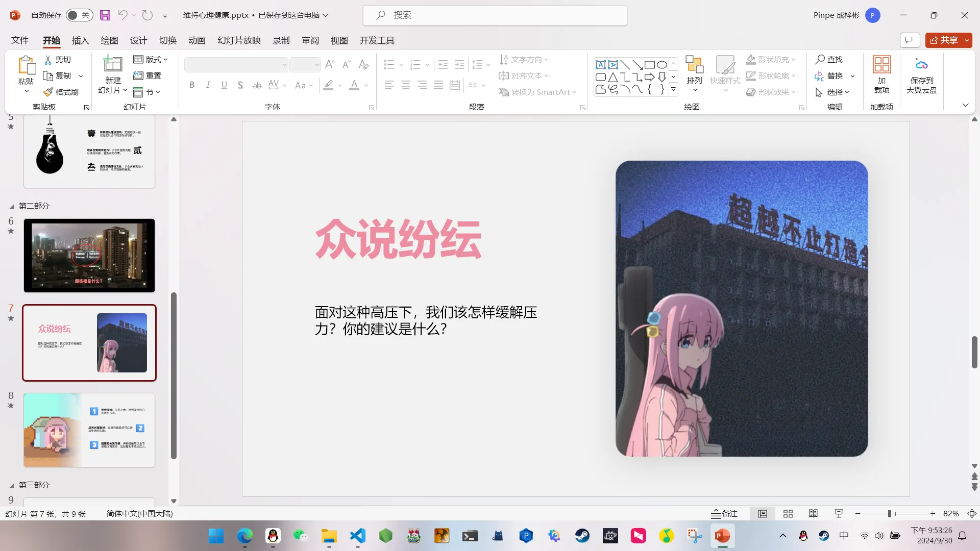Click Clear All Formatting icon

click(363, 64)
